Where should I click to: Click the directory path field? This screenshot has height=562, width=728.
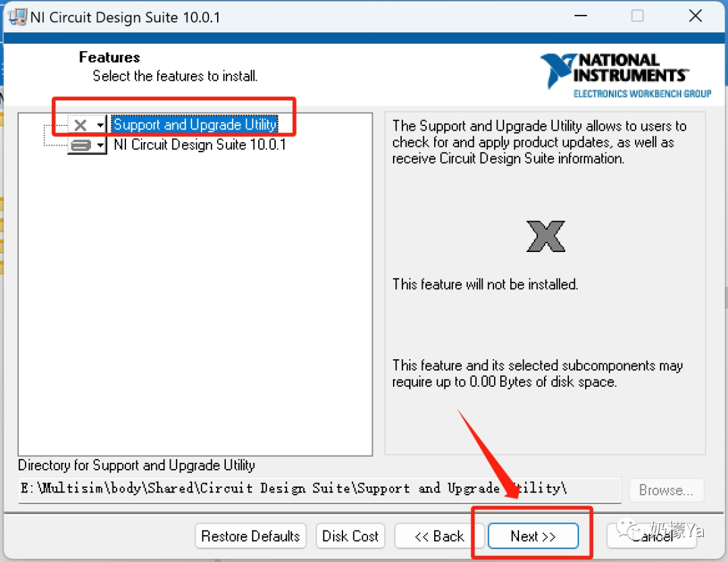pos(320,489)
